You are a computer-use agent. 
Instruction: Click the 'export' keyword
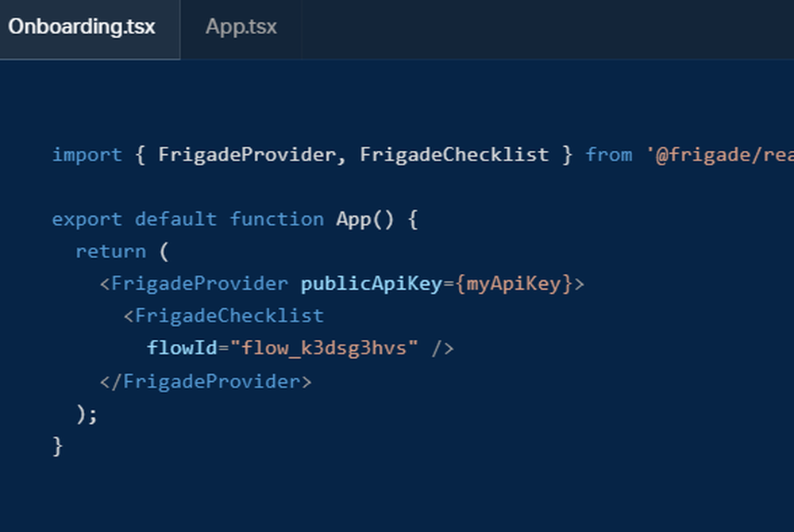click(x=87, y=220)
